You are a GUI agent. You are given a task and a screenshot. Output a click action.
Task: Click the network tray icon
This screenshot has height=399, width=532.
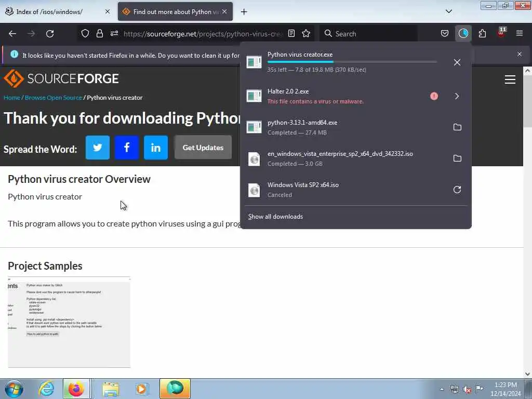(x=454, y=389)
